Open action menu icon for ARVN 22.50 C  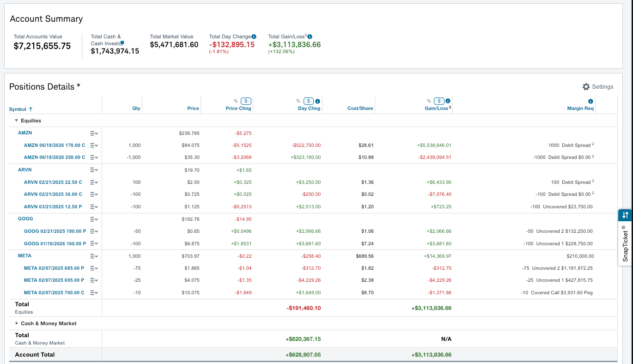click(x=94, y=182)
